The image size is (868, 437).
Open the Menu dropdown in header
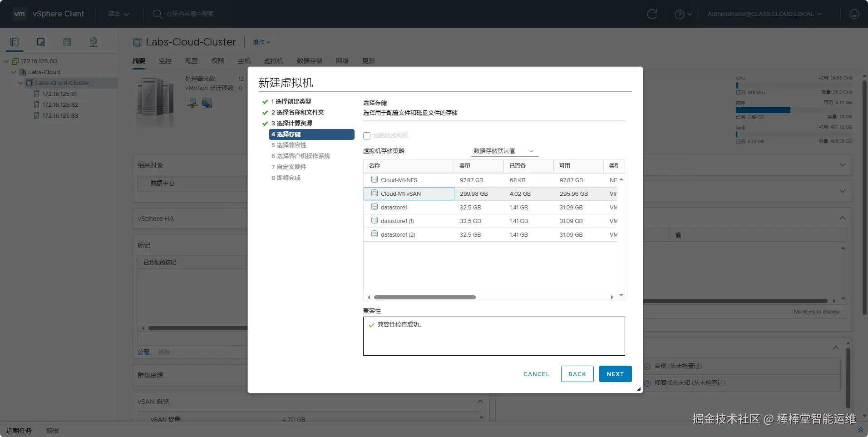coord(118,14)
